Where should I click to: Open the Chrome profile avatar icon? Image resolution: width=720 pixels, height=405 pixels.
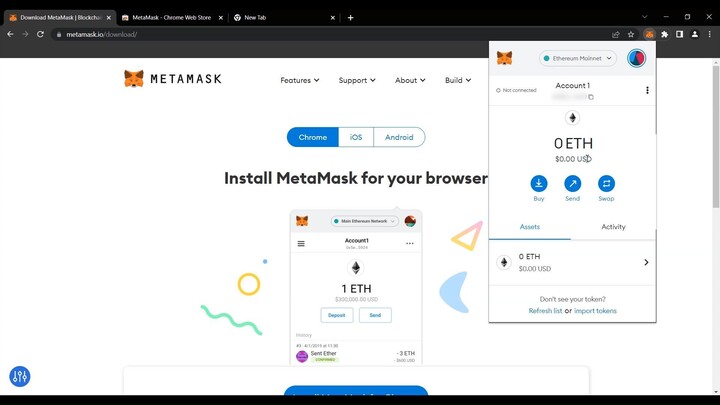(695, 34)
